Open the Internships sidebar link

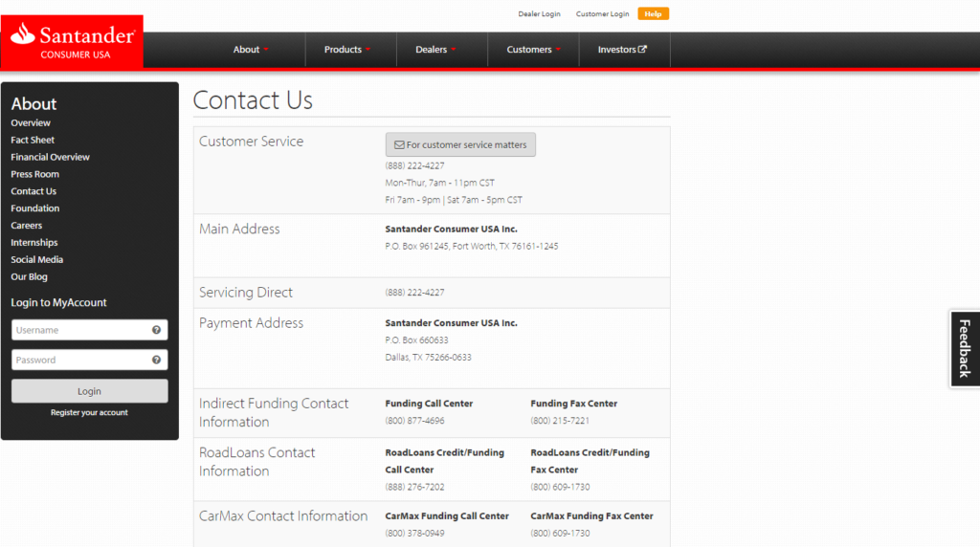coord(33,242)
